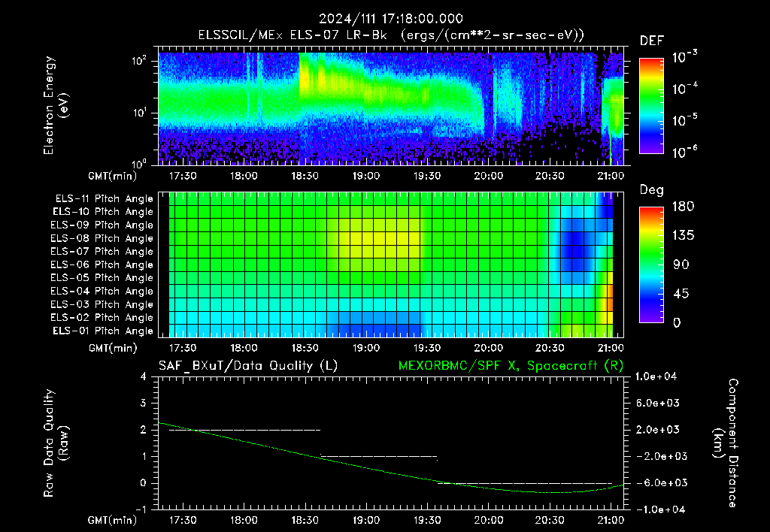Click the DEF color bar label
This screenshot has width=770, height=532.
coord(652,41)
